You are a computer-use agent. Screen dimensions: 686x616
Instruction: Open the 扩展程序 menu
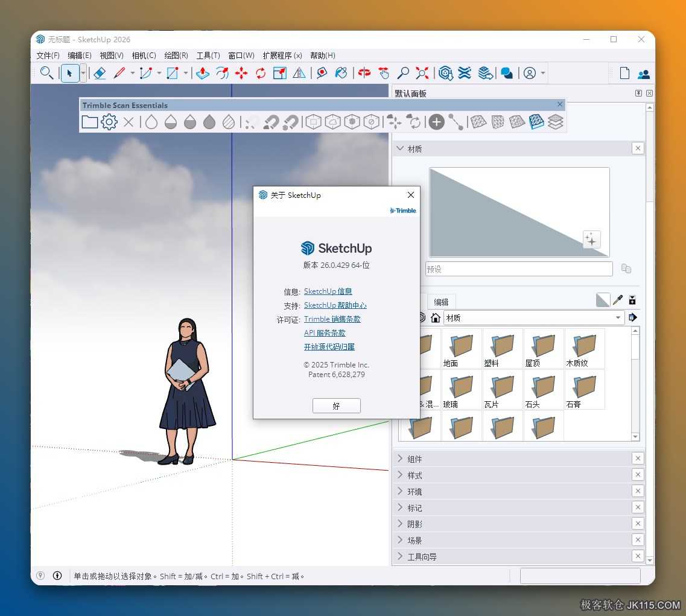[282, 55]
